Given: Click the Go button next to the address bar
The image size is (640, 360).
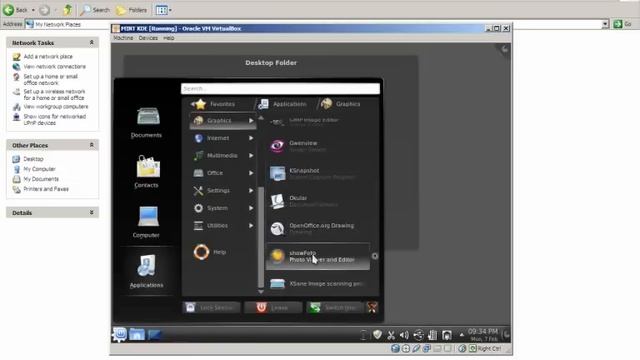Looking at the screenshot, I should coord(622,24).
